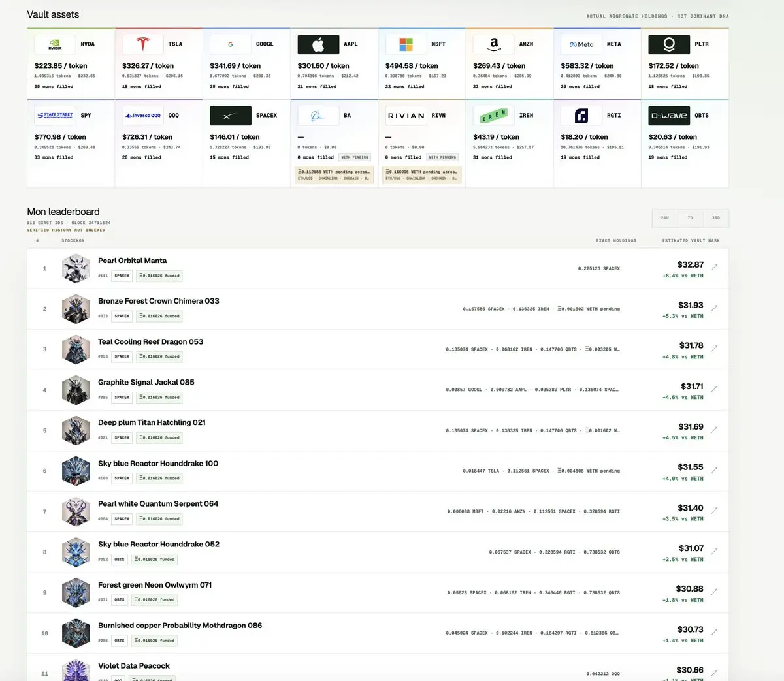Viewport: 784px width, 681px height.
Task: Click the Apple logo on the AAPL card
Action: coord(318,44)
